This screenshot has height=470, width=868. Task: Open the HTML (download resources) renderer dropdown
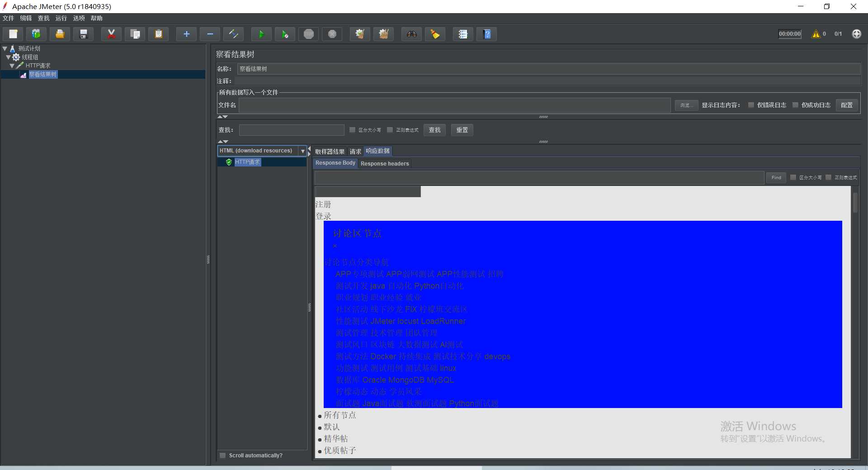[303, 151]
